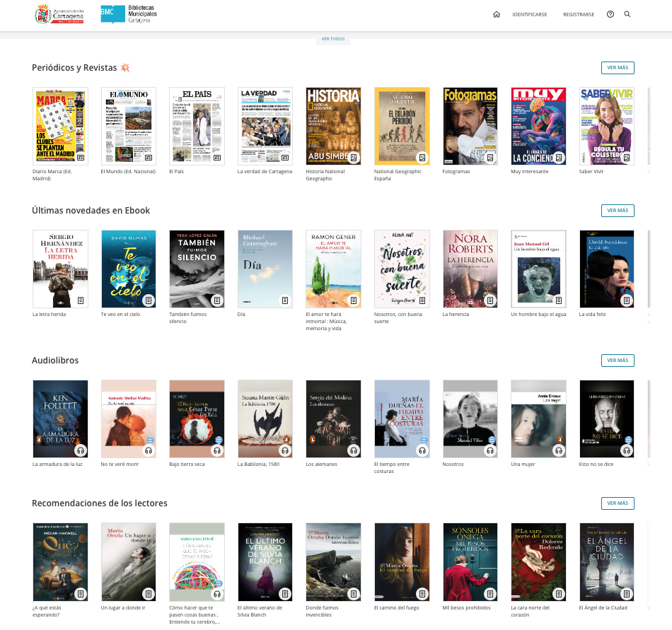Show more Recomendaciones de los lectores
This screenshot has height=630, width=672.
(618, 503)
